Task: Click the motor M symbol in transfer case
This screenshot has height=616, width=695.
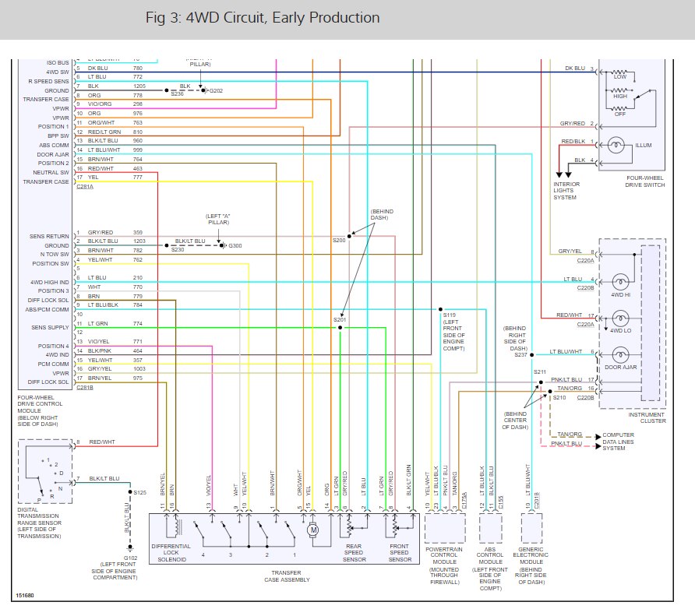Action: point(313,530)
